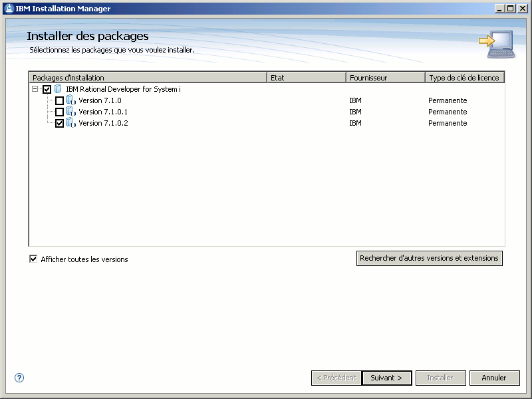Click the install computer arrow banner icon

click(497, 44)
